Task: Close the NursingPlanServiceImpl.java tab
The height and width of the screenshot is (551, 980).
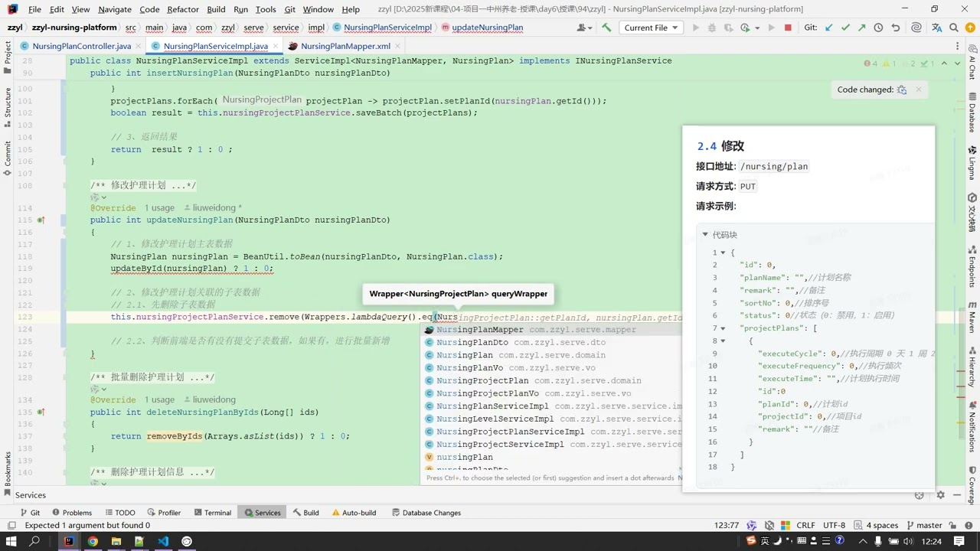Action: tap(275, 46)
